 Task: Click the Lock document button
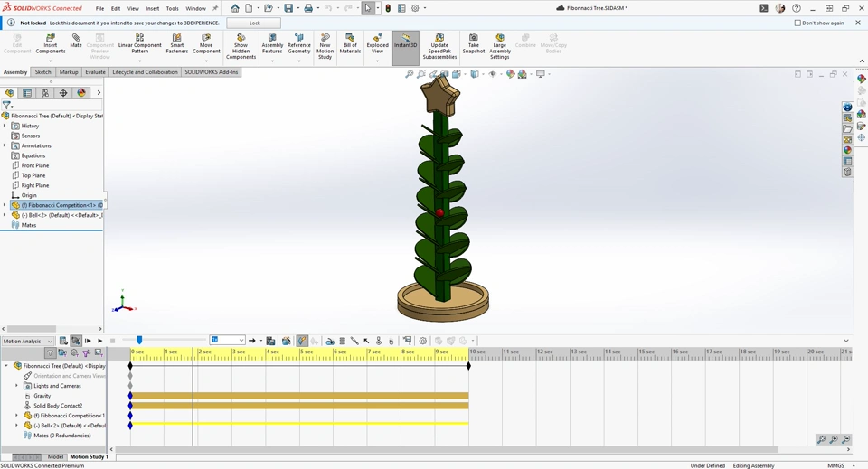(254, 23)
